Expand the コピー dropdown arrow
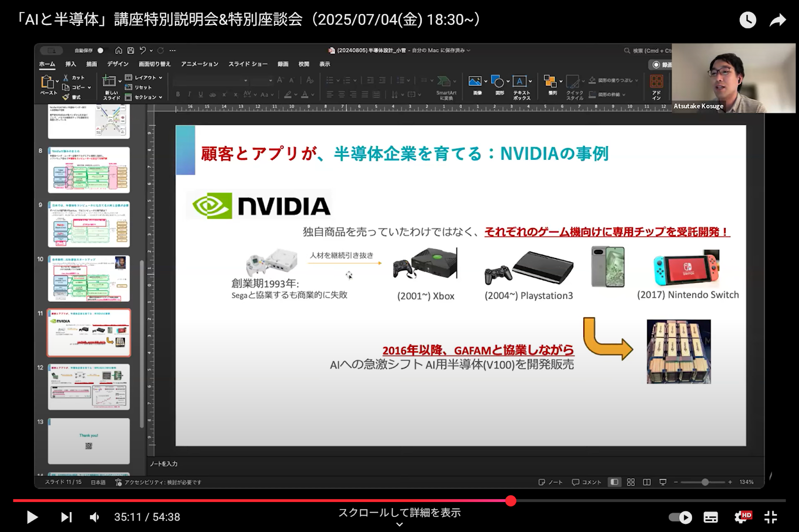799x532 pixels. coord(89,87)
